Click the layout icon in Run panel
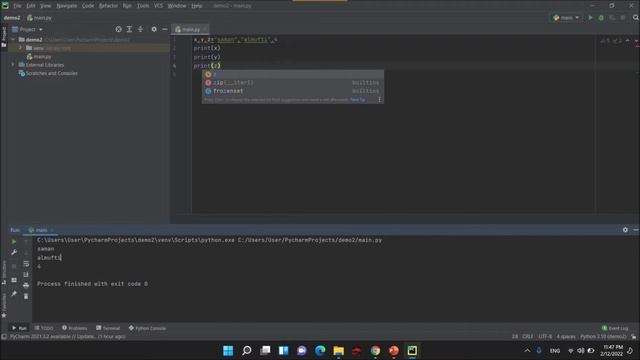640x360 pixels. [14, 280]
